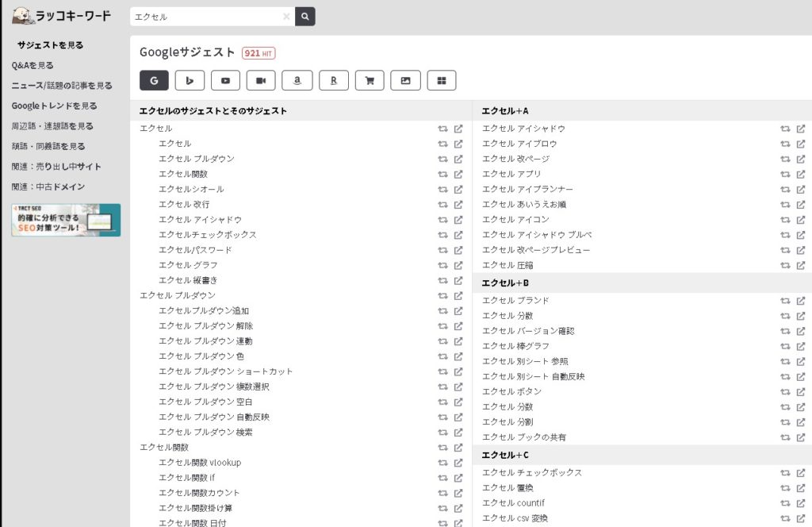Open Googleトレンドを見る in the sidebar

point(54,106)
